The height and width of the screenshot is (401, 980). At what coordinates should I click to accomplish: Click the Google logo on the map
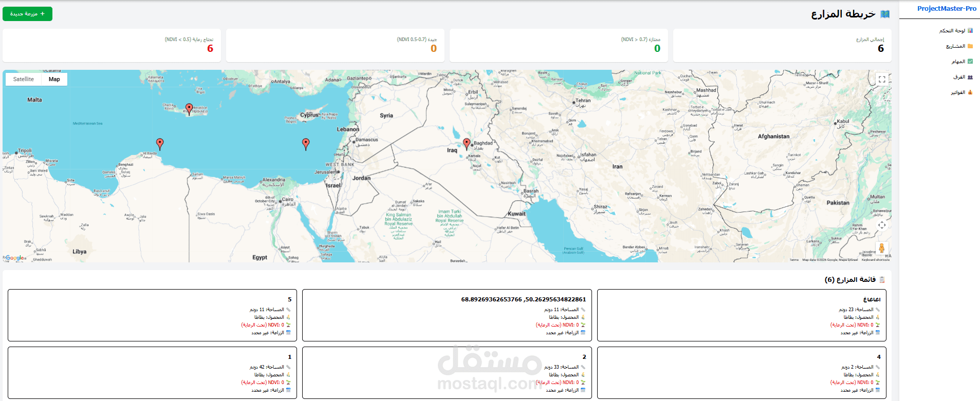pyautogui.click(x=15, y=258)
